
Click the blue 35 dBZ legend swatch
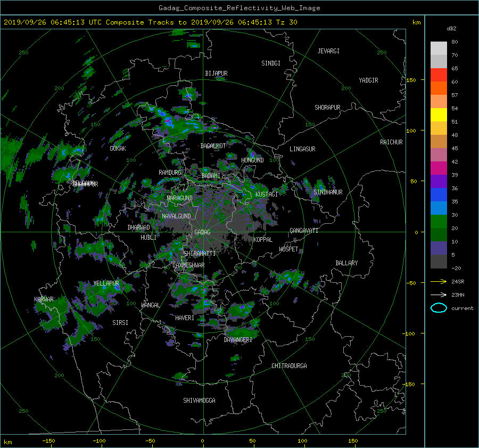point(439,195)
